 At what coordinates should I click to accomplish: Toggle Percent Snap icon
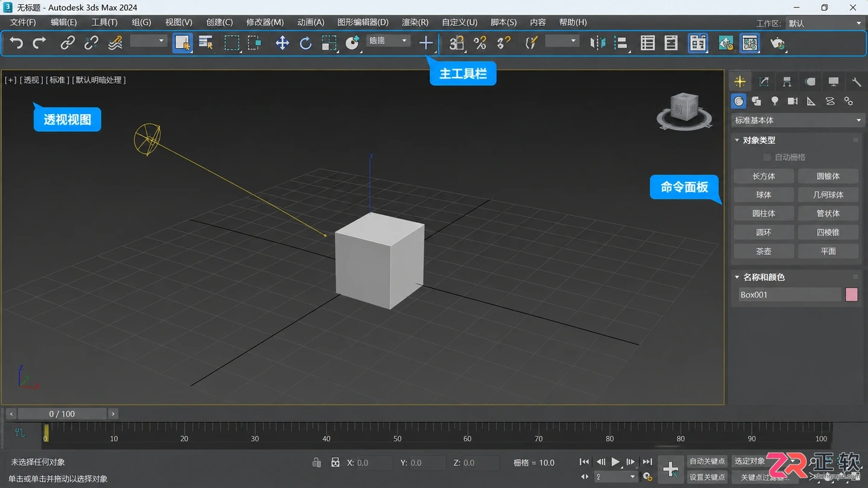tap(480, 43)
